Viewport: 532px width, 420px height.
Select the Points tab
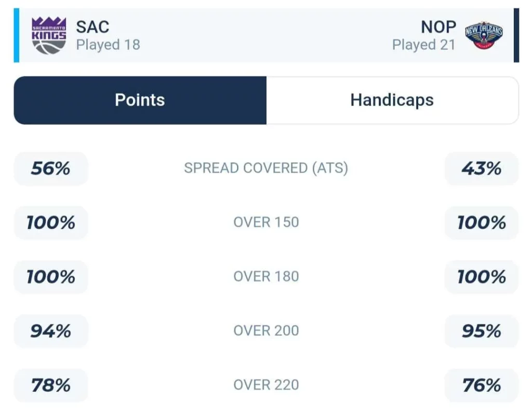click(x=140, y=100)
